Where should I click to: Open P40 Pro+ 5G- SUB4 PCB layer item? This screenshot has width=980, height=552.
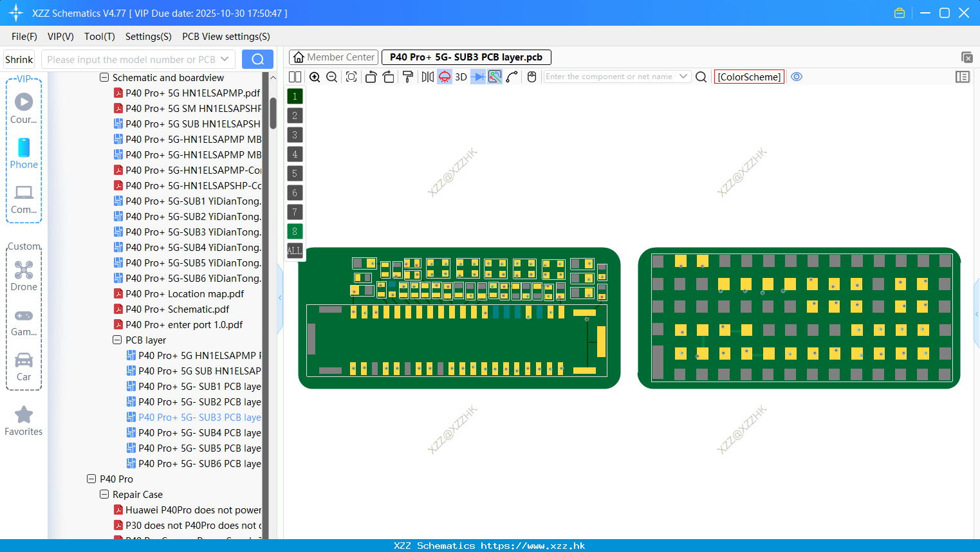pos(194,433)
